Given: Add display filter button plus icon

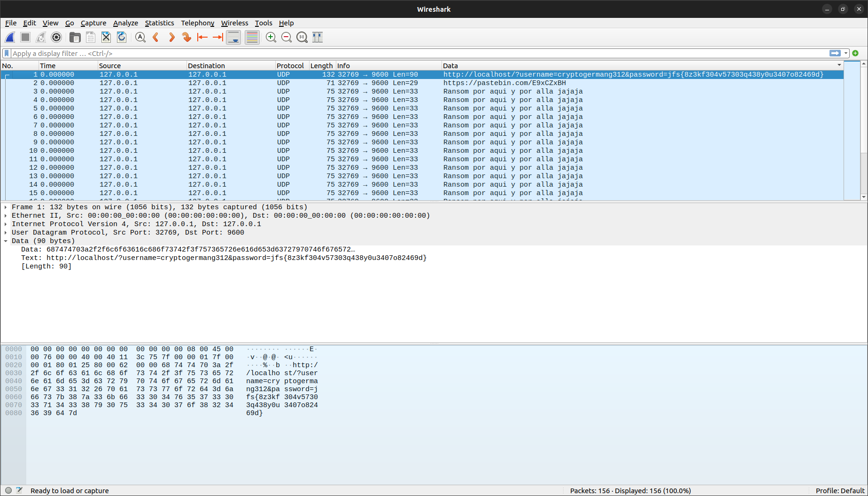Looking at the screenshot, I should 855,53.
